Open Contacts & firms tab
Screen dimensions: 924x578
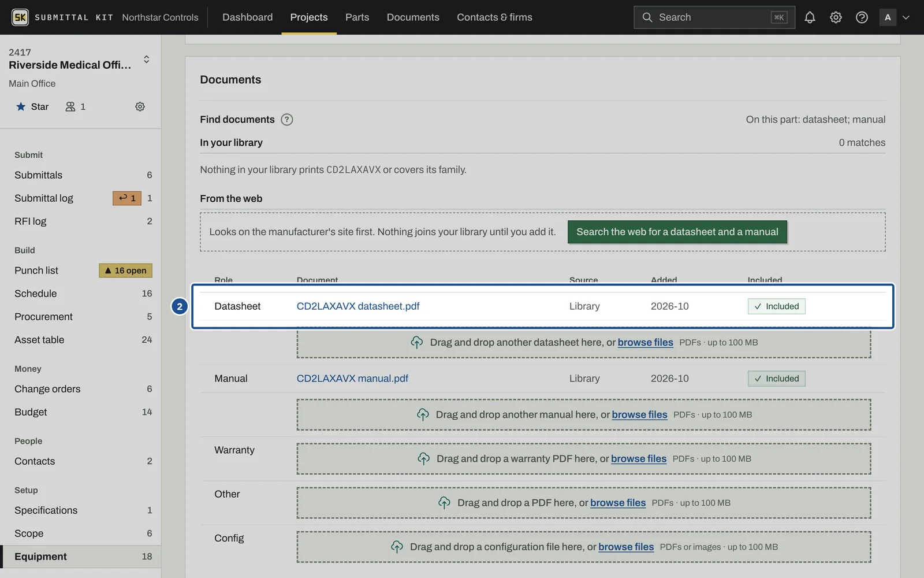coord(494,17)
